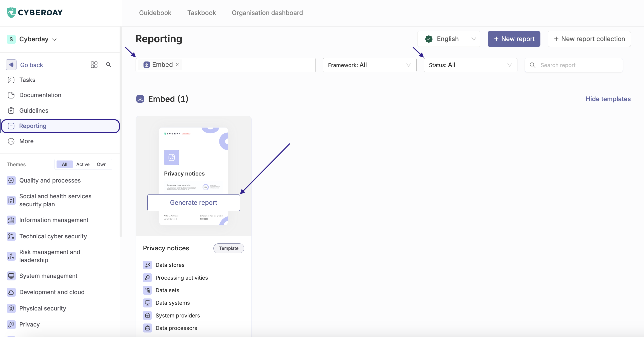644x337 pixels.
Task: Click the Guidelines clipboard icon
Action: [x=11, y=110]
